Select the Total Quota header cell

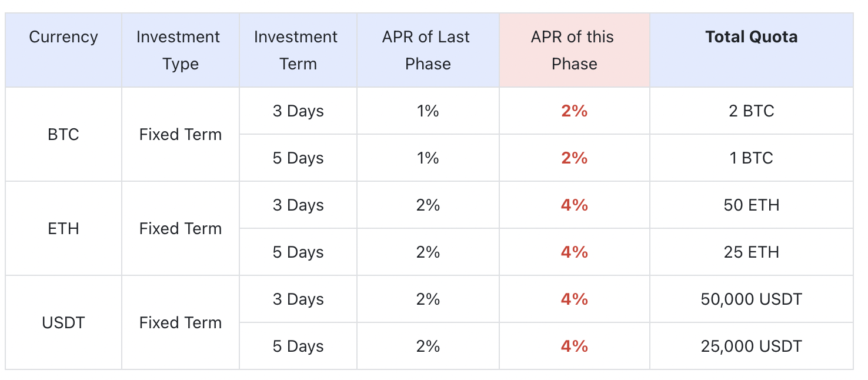coord(751,37)
